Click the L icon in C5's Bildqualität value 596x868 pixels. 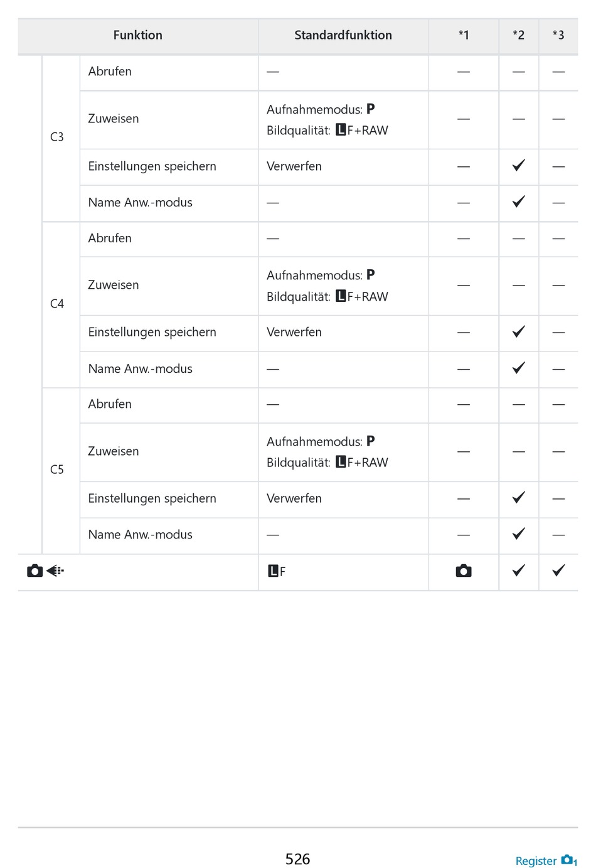coord(341,462)
